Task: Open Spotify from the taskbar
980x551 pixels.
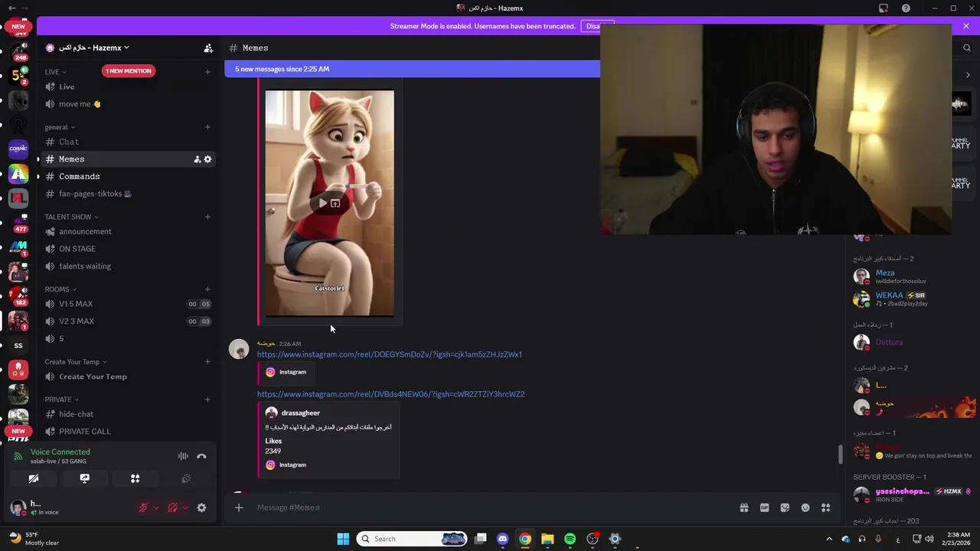Action: [x=570, y=539]
